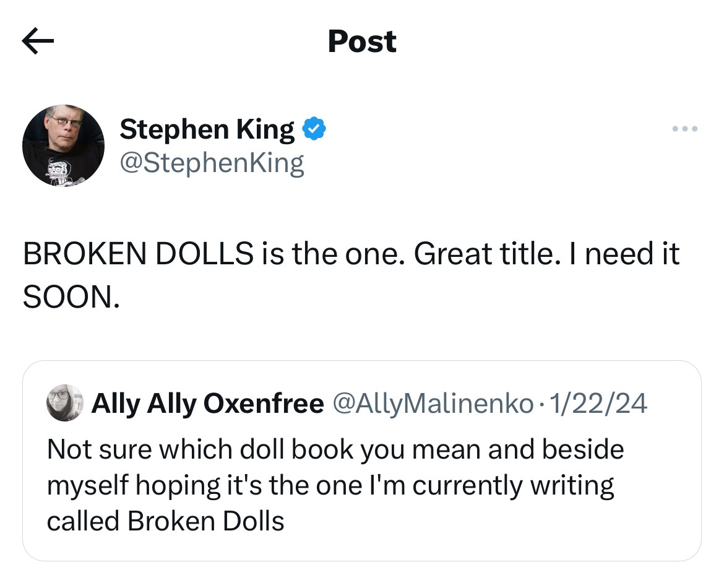Go back using the left arrow
This screenshot has width=724, height=588.
[38, 41]
